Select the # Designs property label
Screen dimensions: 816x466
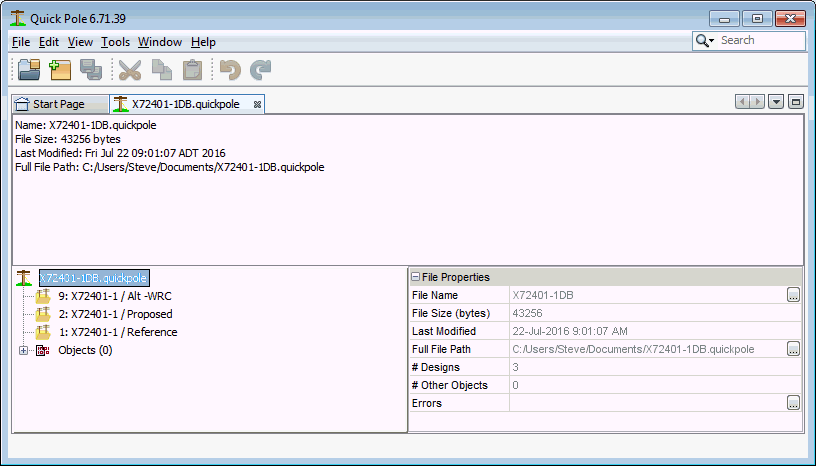[436, 367]
